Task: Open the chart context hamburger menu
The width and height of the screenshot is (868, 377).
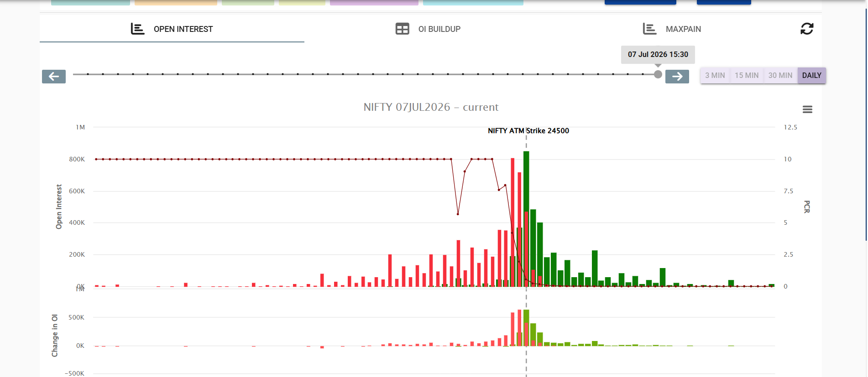Action: (x=807, y=109)
